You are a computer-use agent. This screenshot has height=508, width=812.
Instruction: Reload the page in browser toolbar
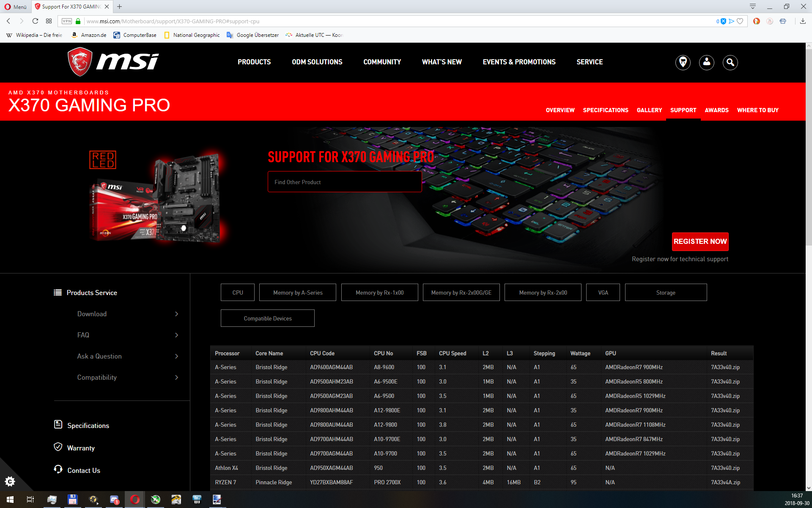[35, 21]
